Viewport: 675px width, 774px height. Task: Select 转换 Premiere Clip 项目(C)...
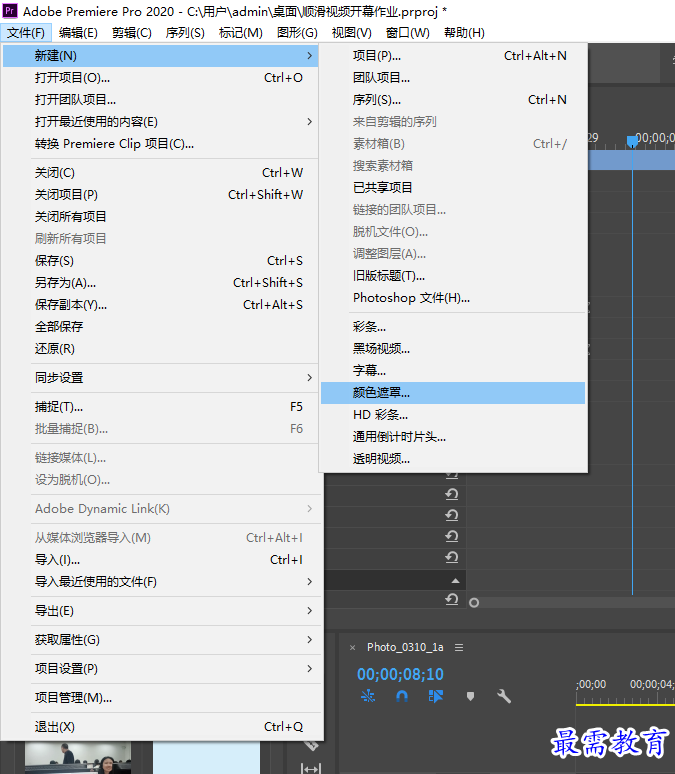pyautogui.click(x=160, y=144)
